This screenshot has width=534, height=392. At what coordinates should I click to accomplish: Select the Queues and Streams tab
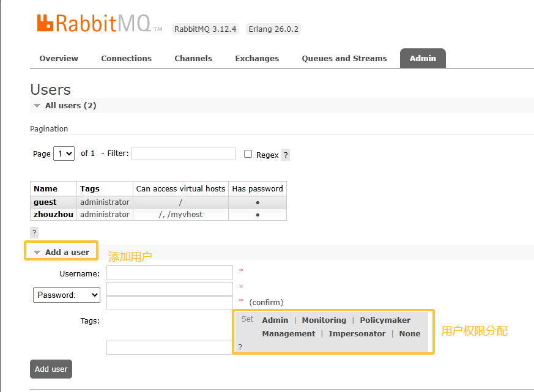click(x=344, y=59)
